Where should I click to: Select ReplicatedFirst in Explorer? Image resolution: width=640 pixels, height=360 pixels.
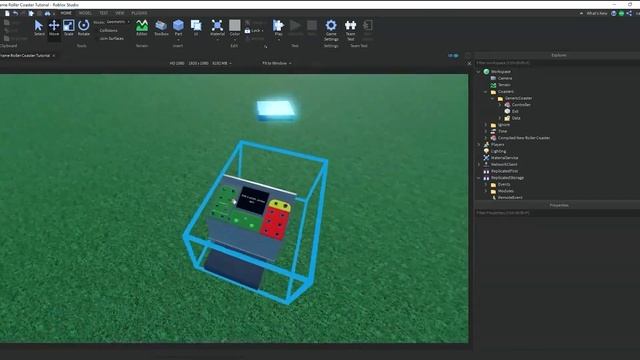coord(501,171)
